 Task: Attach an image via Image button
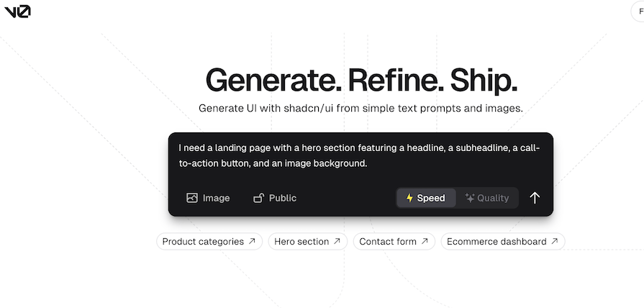208,198
